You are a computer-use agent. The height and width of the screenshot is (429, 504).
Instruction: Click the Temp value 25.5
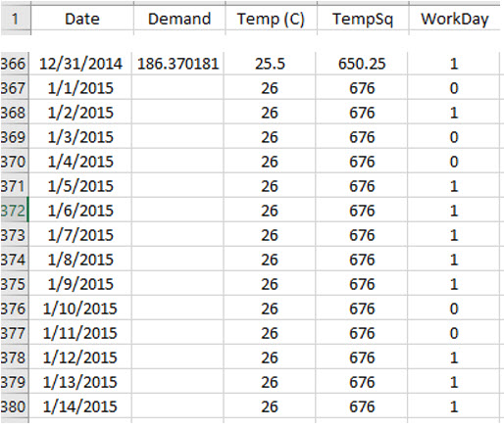coord(270,64)
